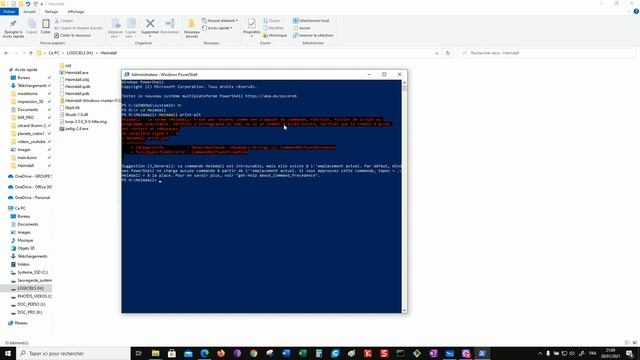Viewport: 640px width, 360px height.
Task: Click the undo icon in Explorer title bar
Action: 28,4
